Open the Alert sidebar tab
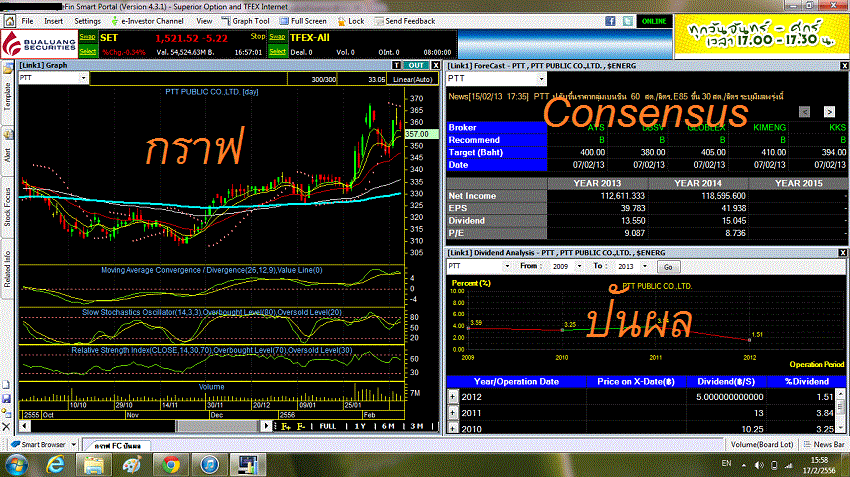The width and height of the screenshot is (850, 477). 8,152
